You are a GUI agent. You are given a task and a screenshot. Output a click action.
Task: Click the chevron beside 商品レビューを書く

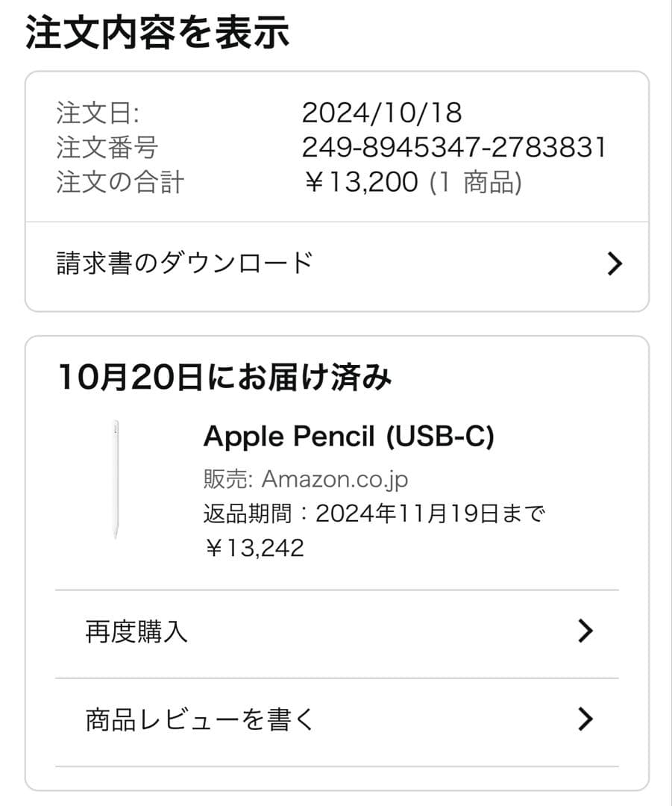[585, 719]
